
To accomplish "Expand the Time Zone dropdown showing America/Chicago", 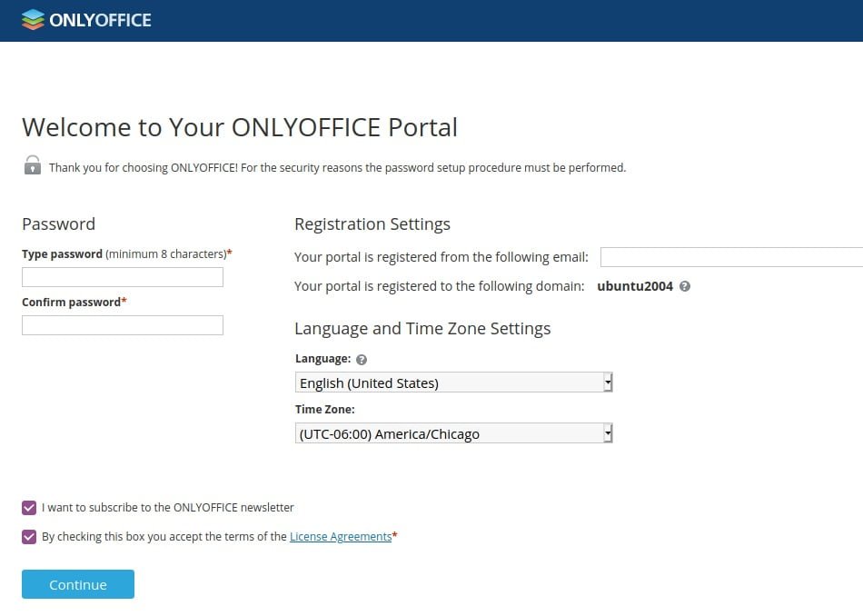I will point(453,433).
